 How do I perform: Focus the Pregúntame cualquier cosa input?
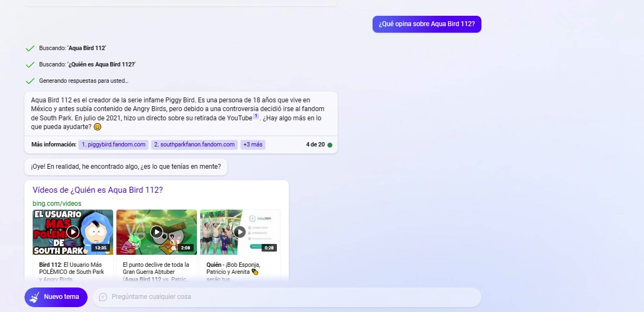(x=287, y=297)
